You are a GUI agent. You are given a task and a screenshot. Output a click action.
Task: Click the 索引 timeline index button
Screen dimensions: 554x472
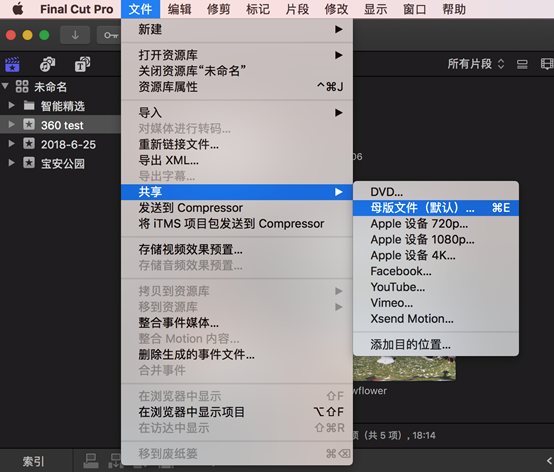point(34,461)
